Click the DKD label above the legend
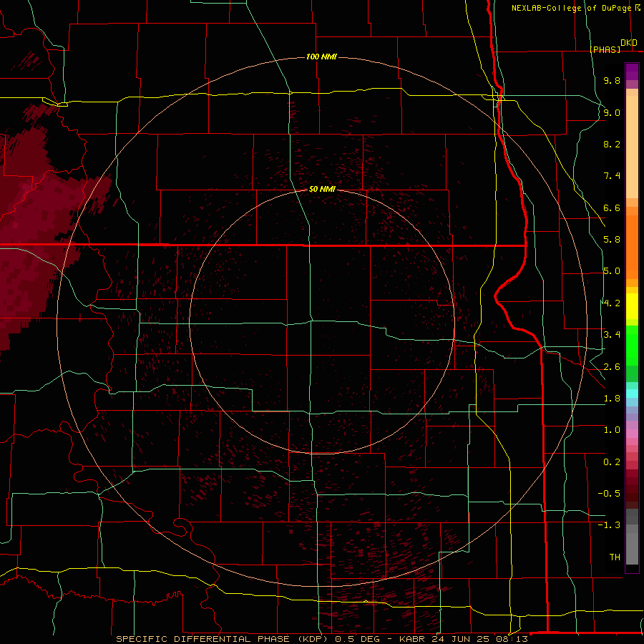644x644 pixels. (629, 43)
